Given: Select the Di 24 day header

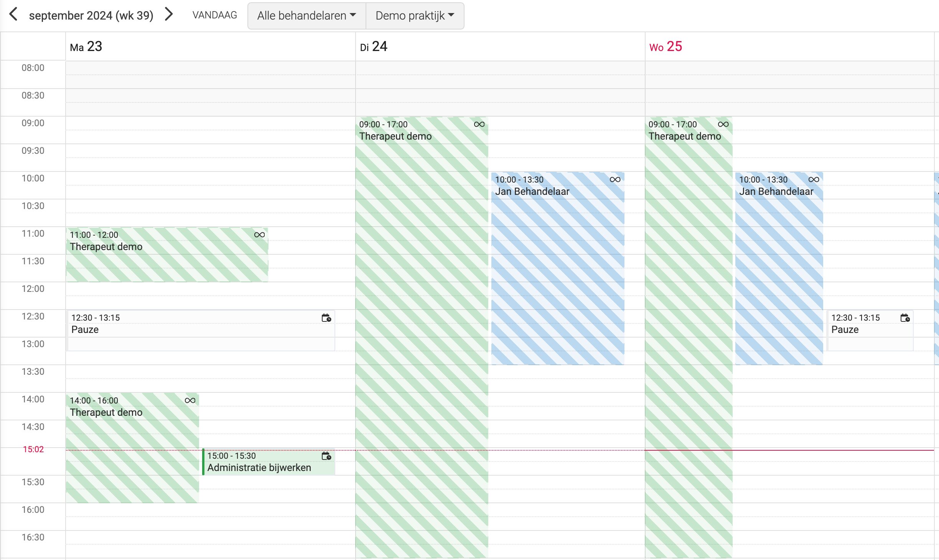Looking at the screenshot, I should pyautogui.click(x=374, y=46).
